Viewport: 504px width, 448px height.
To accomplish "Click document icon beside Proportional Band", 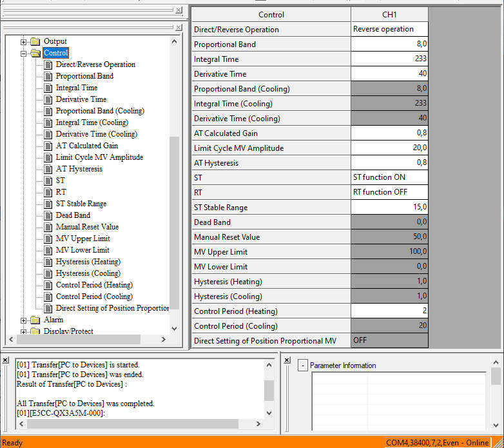I will (48, 77).
